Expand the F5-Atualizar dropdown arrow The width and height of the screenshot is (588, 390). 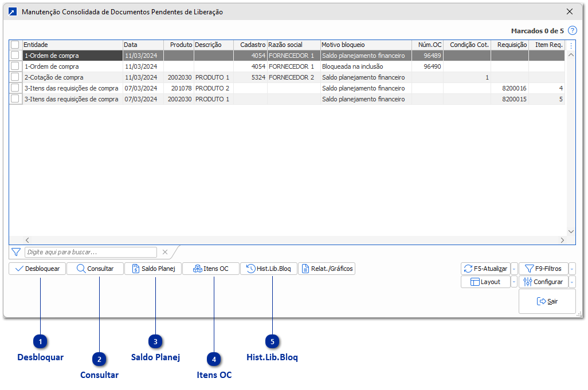(x=514, y=269)
